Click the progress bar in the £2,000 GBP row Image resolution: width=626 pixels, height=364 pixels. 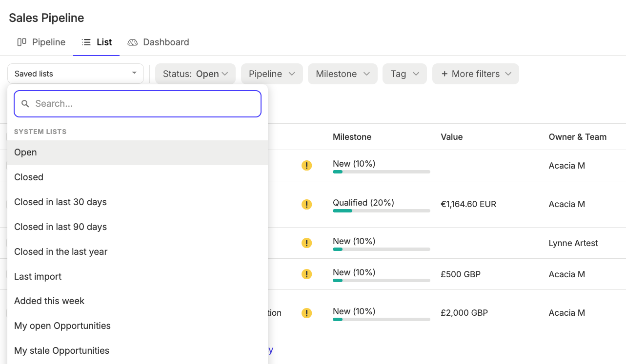point(382,319)
